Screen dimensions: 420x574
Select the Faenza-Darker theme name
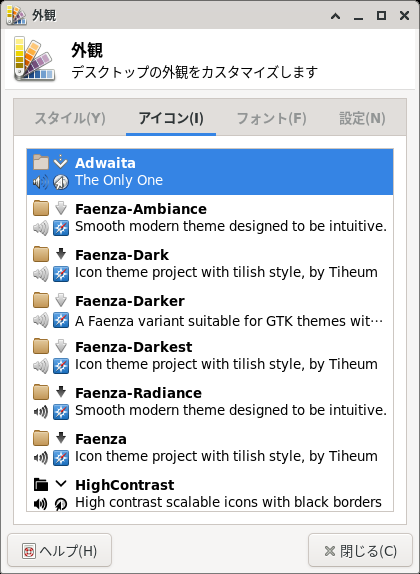pyautogui.click(x=130, y=301)
